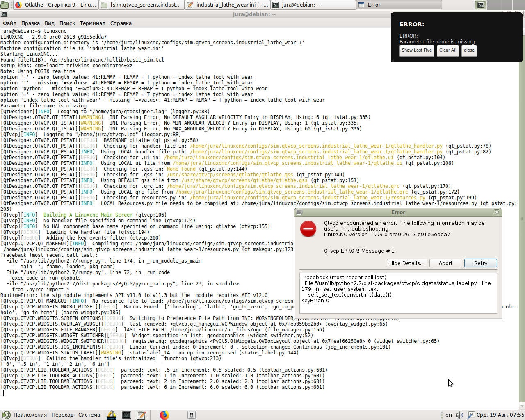The image size is (525, 420).
Task: Launch Firefox from bottom panel icon
Action: tap(164, 415)
